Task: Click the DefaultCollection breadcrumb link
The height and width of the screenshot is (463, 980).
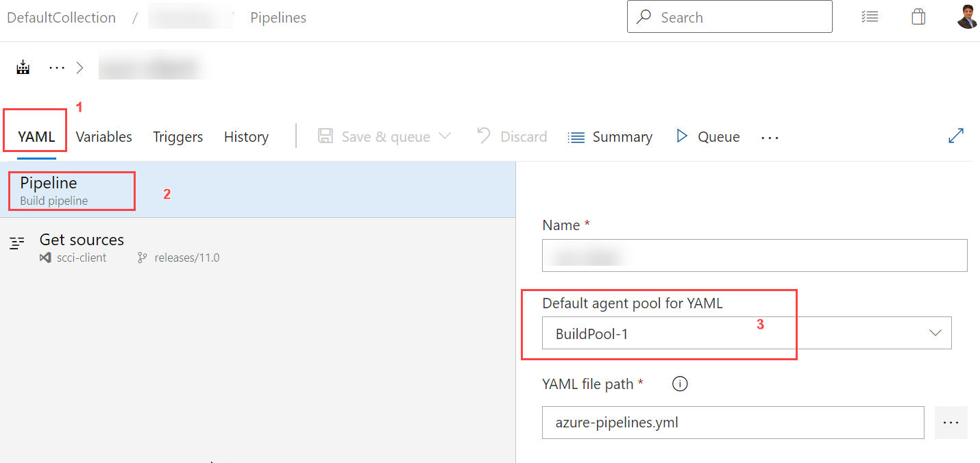Action: click(61, 18)
